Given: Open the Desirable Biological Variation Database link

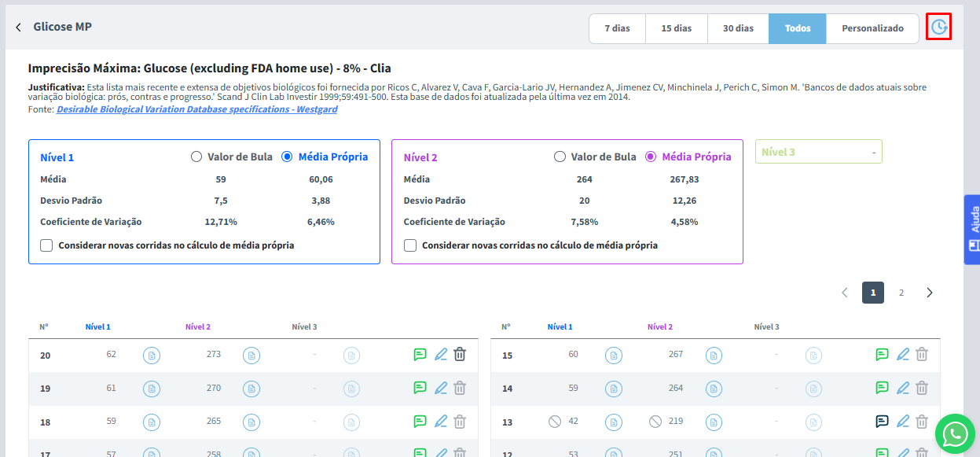Looking at the screenshot, I should click(x=196, y=109).
